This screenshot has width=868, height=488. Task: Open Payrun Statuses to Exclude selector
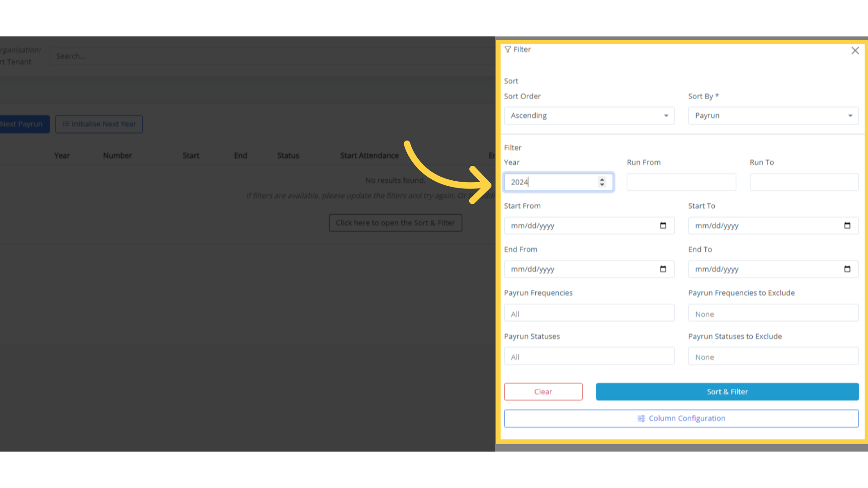(x=773, y=356)
